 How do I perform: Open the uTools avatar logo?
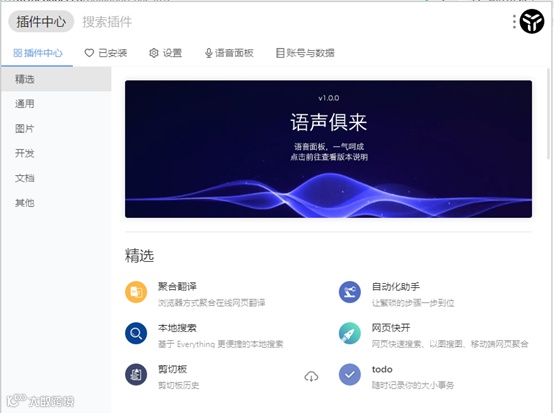point(532,22)
